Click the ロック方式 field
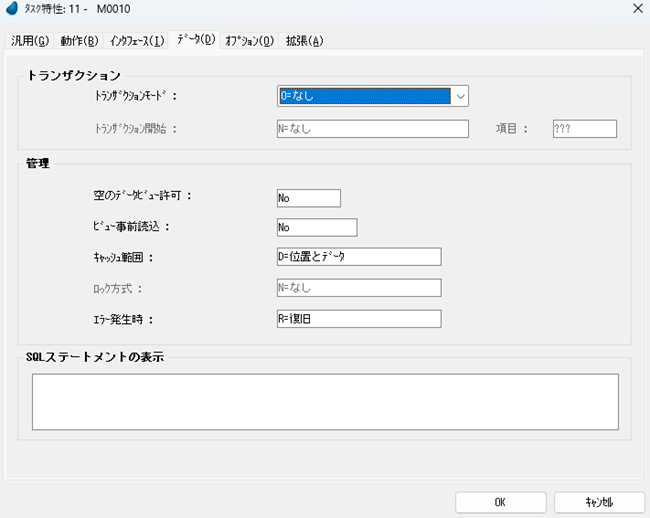 tap(358, 288)
